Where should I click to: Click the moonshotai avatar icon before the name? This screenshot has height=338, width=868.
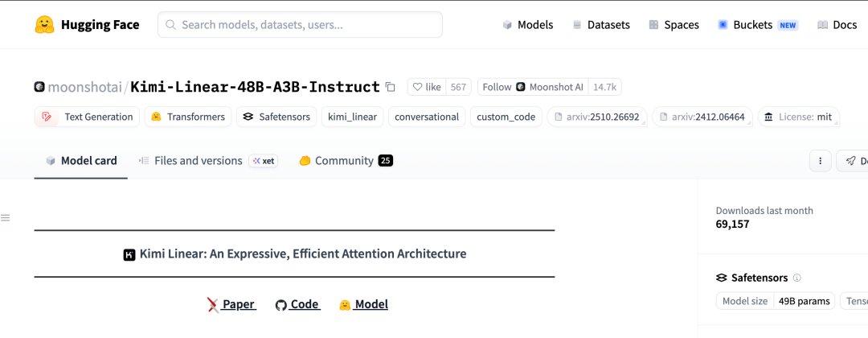[x=39, y=87]
